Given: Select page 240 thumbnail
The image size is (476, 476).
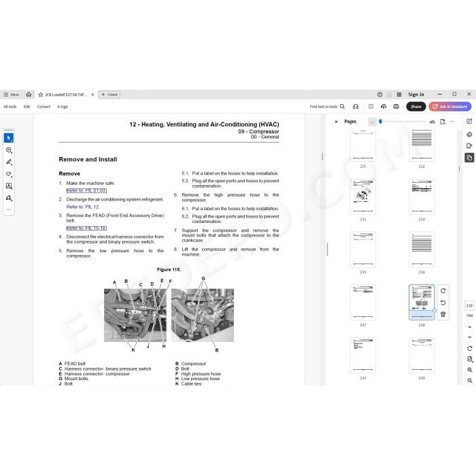Looking at the screenshot, I should tap(422, 355).
